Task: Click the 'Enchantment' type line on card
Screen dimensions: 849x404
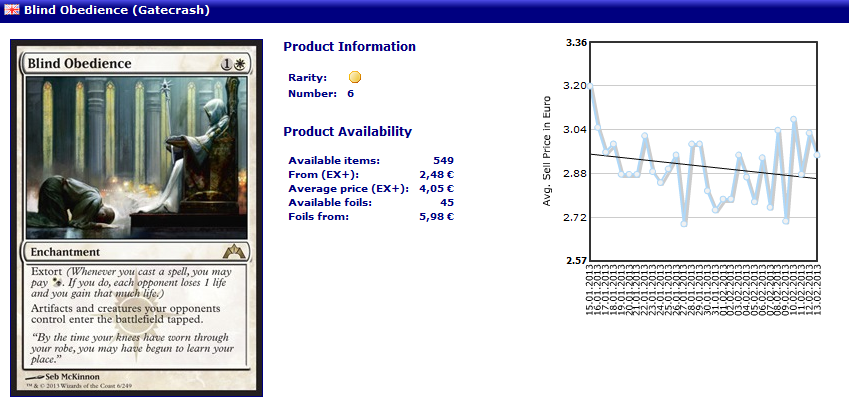Action: click(64, 252)
